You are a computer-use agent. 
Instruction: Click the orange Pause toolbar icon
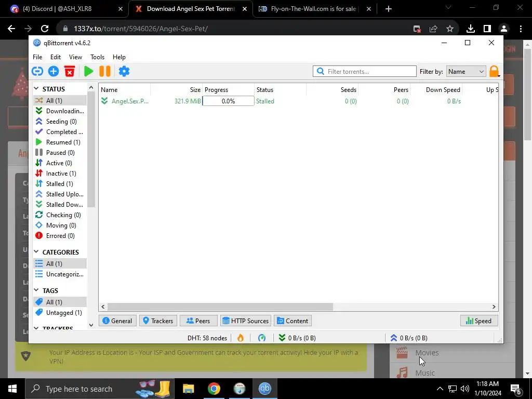coord(105,71)
